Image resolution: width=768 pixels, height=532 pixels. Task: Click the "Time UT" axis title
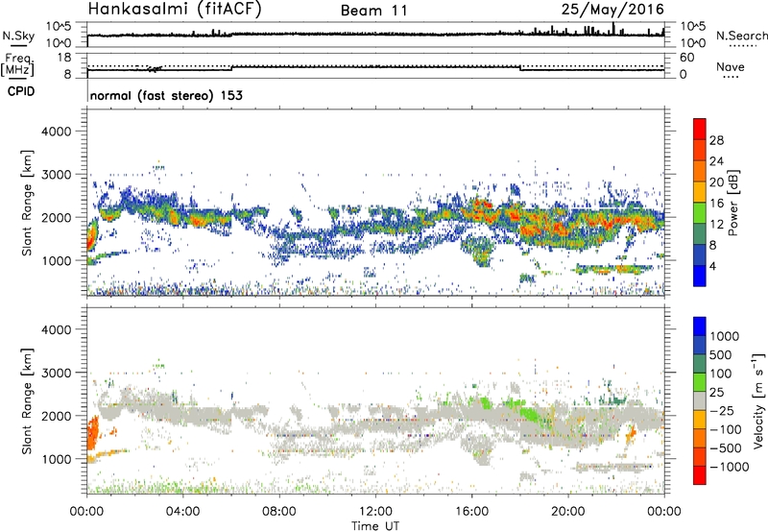(x=375, y=526)
